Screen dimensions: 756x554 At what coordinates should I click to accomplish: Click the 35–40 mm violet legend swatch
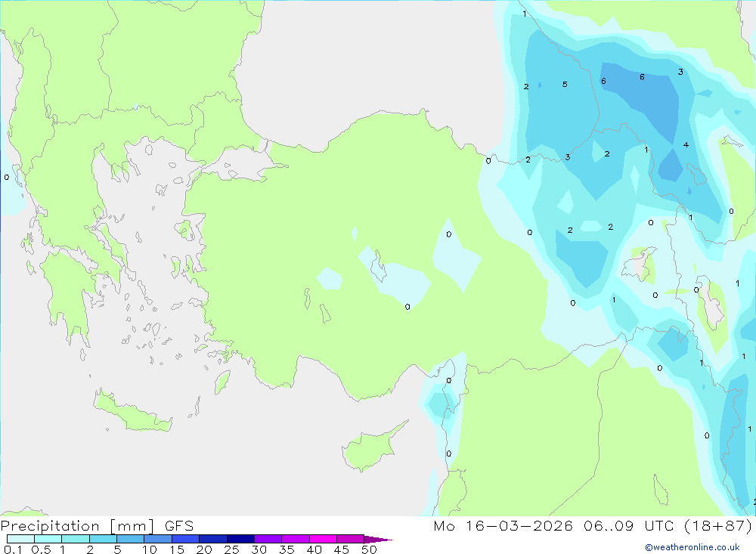coord(295,539)
